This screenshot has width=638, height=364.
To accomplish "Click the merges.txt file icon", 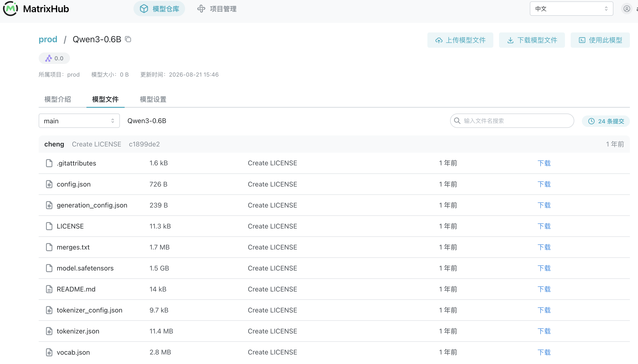I will pyautogui.click(x=49, y=247).
